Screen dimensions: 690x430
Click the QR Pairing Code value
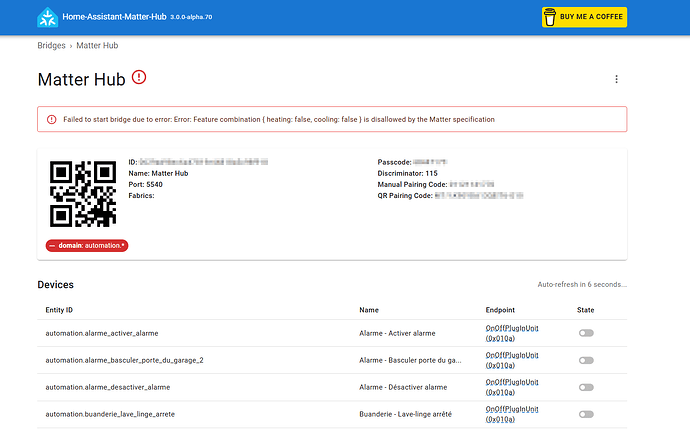click(479, 195)
